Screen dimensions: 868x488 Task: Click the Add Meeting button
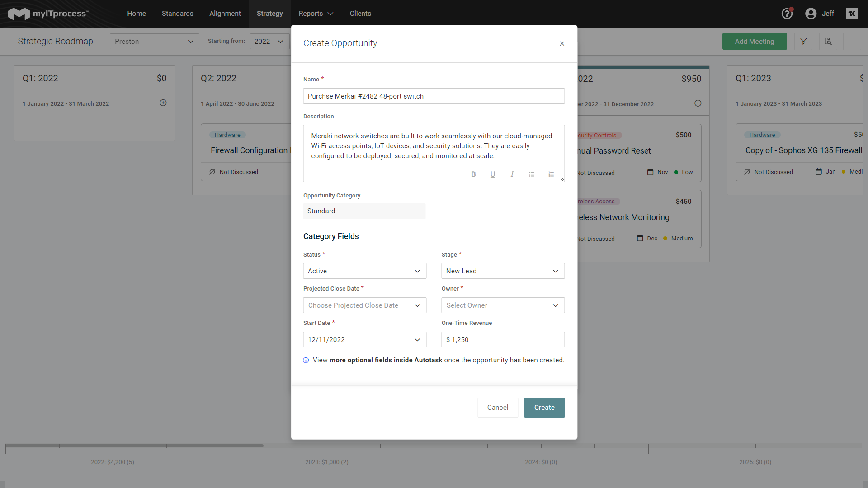tap(755, 41)
